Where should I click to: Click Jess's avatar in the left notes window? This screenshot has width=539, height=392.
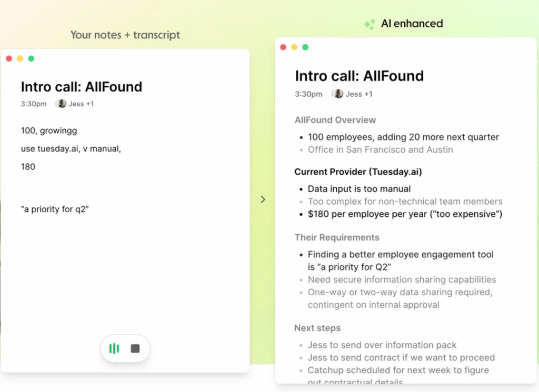(x=62, y=104)
